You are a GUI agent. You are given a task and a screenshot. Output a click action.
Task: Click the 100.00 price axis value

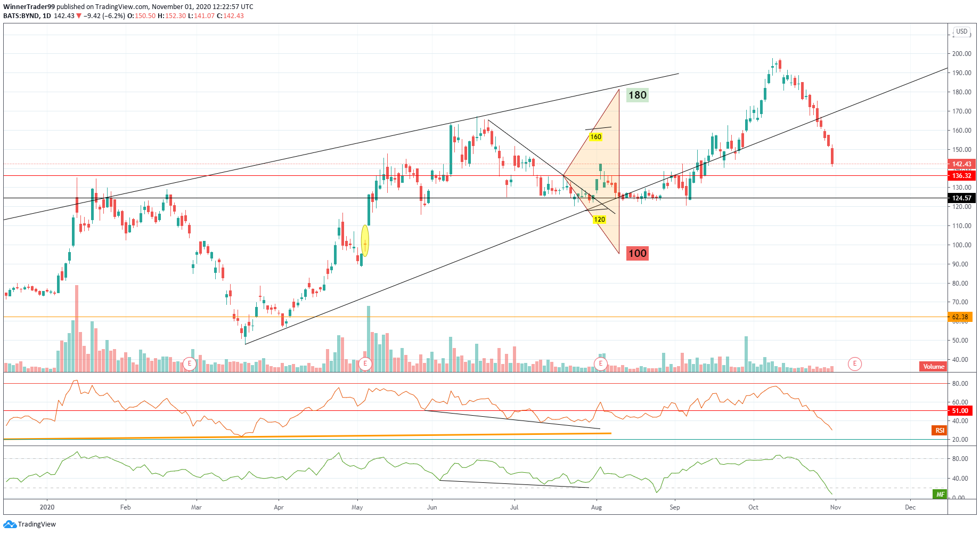coord(961,245)
